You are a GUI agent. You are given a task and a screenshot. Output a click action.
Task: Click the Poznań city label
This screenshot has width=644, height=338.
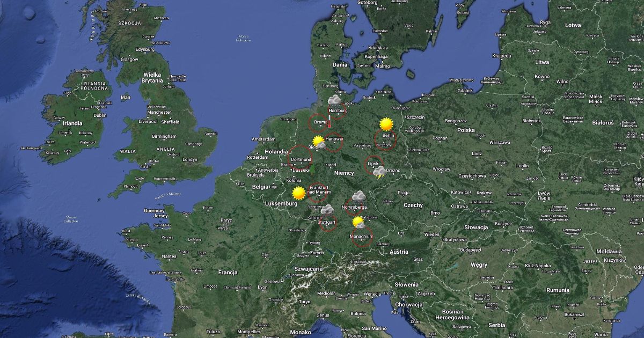coord(440,138)
